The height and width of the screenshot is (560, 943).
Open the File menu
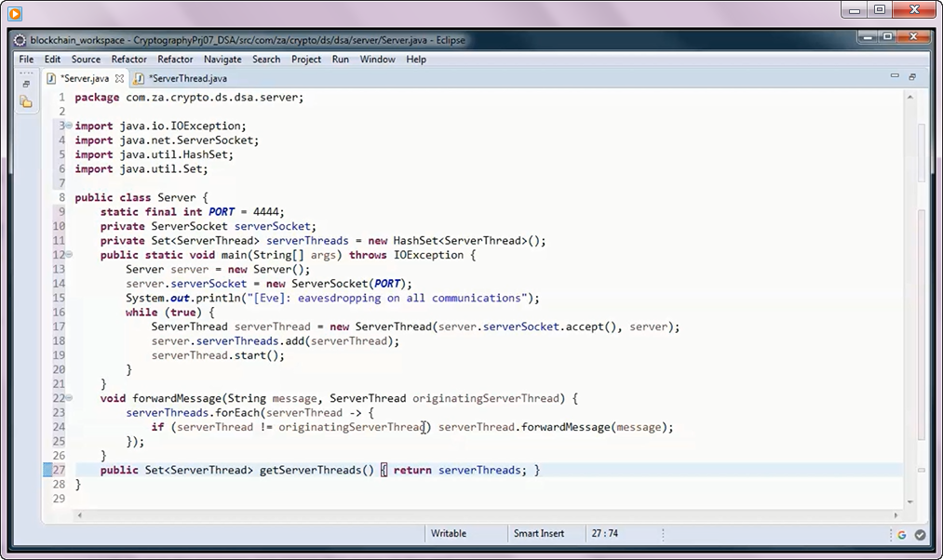pos(26,60)
